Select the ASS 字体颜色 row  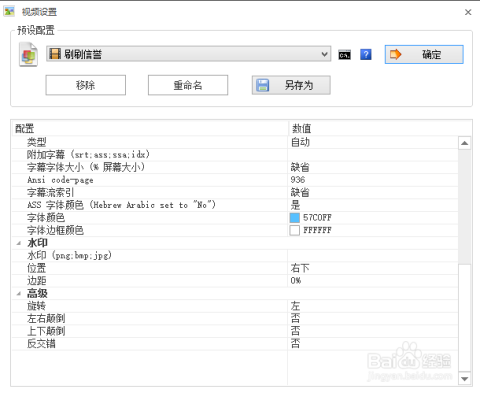pos(235,205)
